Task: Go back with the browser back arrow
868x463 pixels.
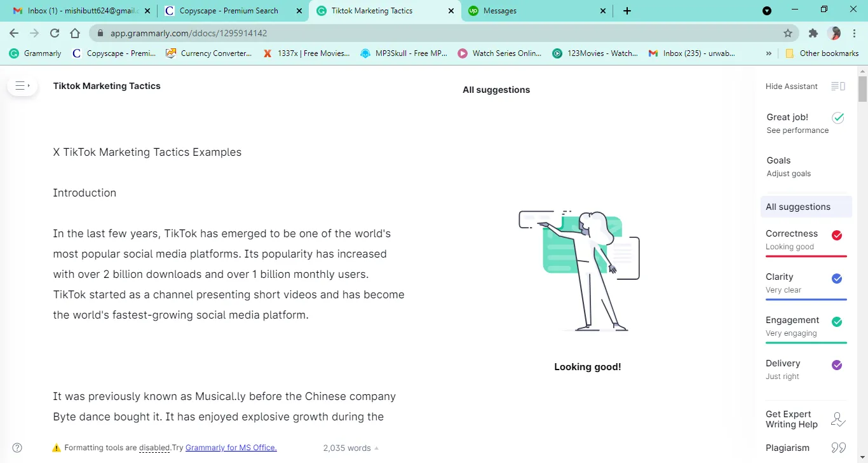Action: tap(14, 33)
